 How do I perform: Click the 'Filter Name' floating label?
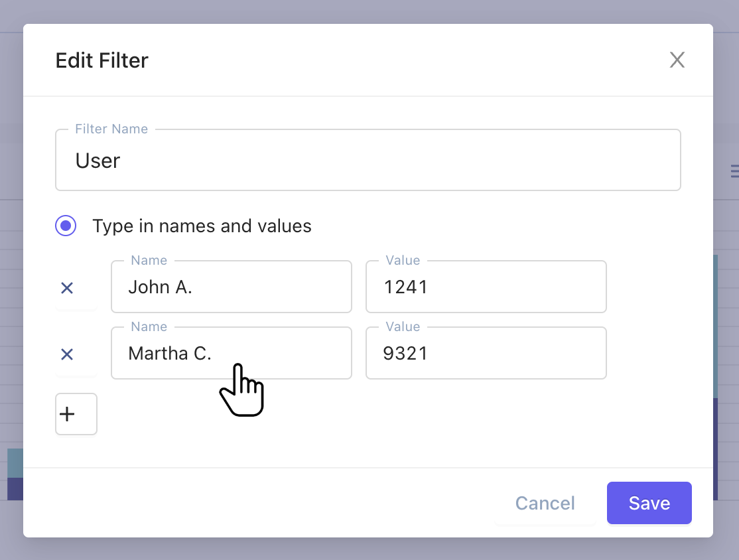coord(111,129)
